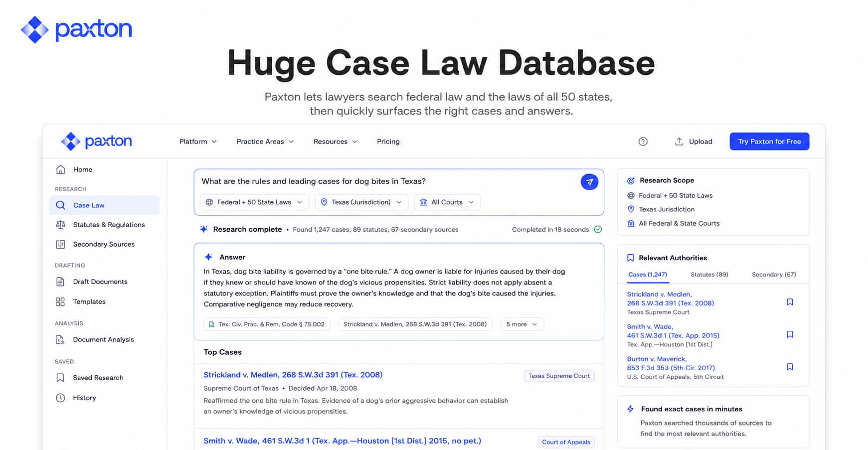This screenshot has height=450, width=868.
Task: Click the large Paxton logo at the top
Action: tap(76, 29)
